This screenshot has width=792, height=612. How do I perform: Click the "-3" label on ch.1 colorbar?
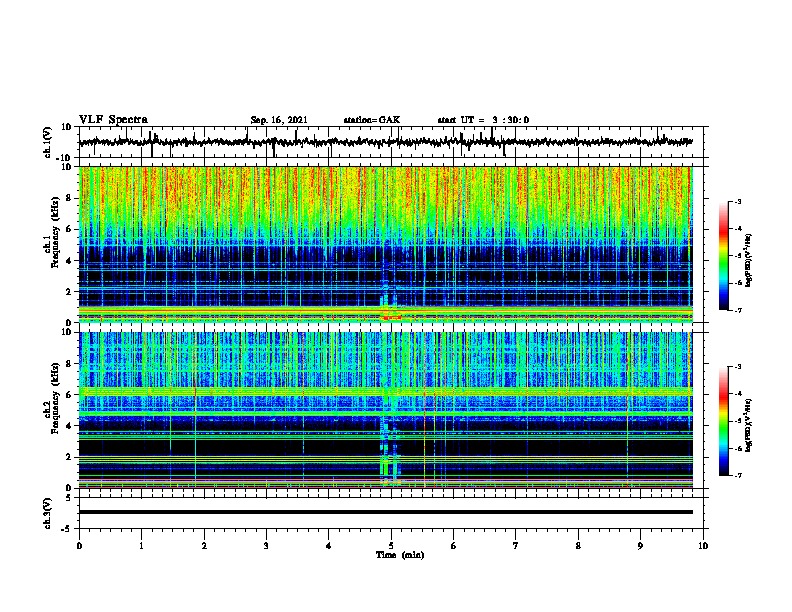click(737, 201)
